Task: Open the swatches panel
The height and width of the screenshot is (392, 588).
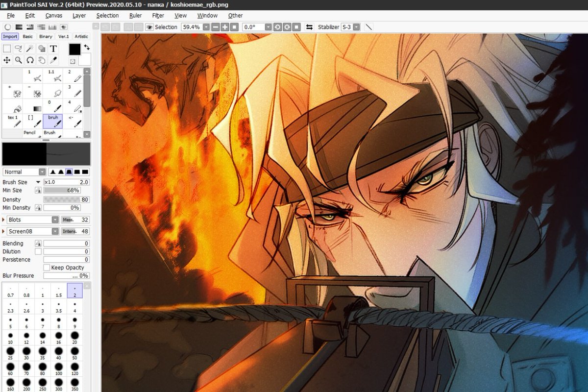Action: (52, 27)
